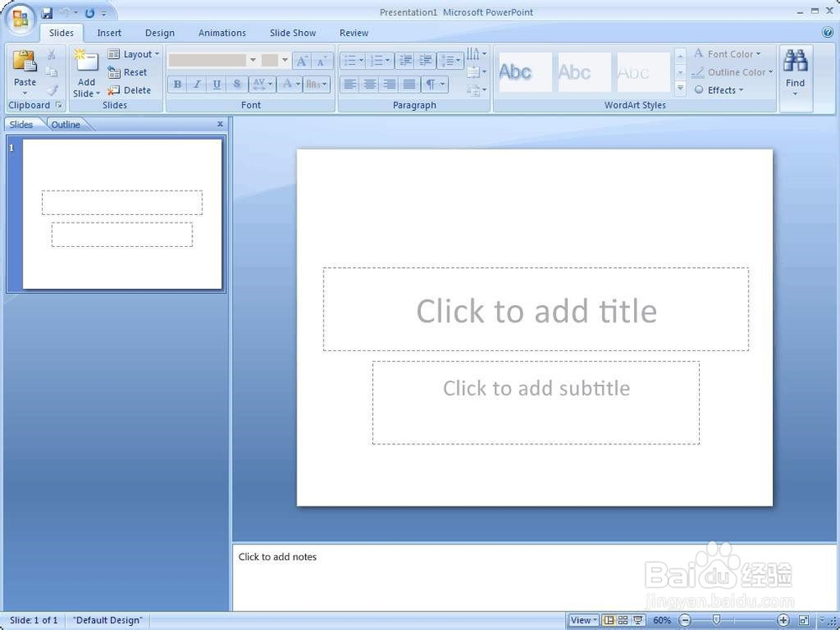Click to add notes area
840x630 pixels.
coord(534,578)
